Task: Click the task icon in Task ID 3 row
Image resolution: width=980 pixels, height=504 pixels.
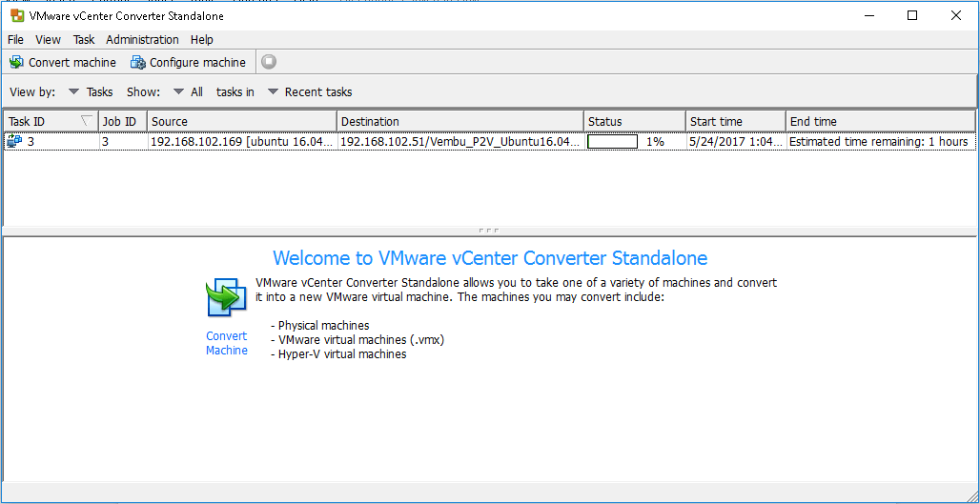Action: tap(14, 142)
